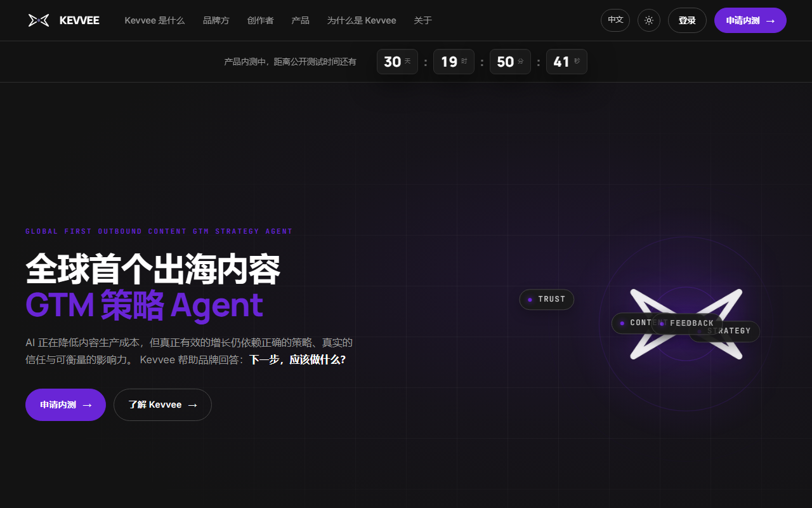Click the 登录 login button

(687, 20)
